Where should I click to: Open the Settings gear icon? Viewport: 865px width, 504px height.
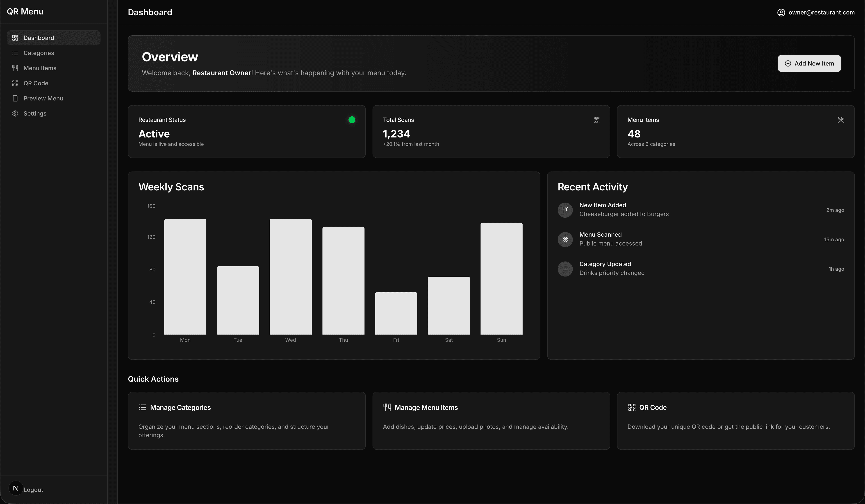tap(15, 113)
